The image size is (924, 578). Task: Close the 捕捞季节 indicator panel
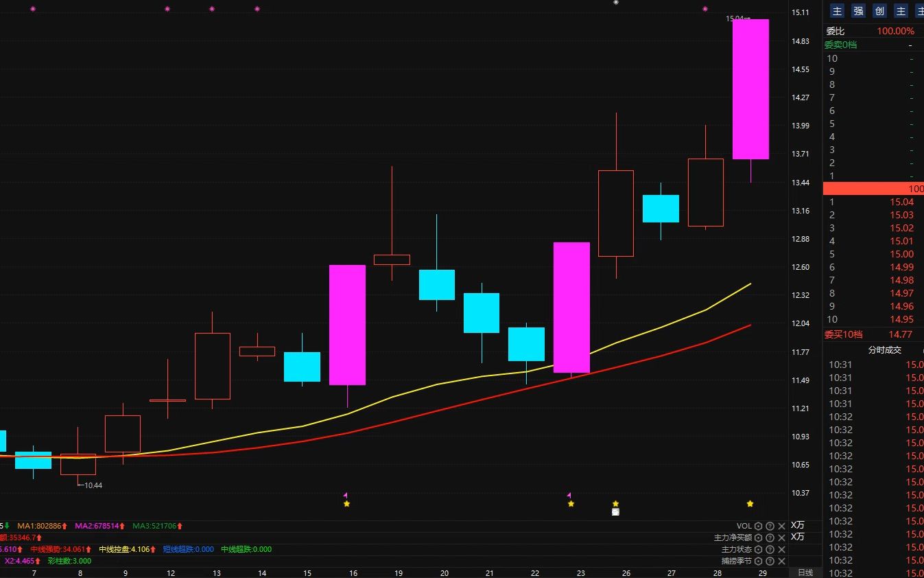781,562
